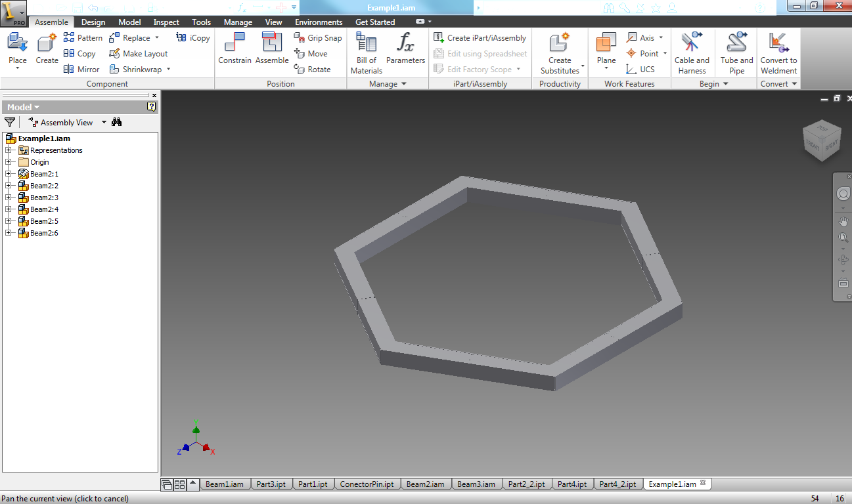This screenshot has height=504, width=852.
Task: Open the navigation wheel on navigation bar
Action: [843, 194]
